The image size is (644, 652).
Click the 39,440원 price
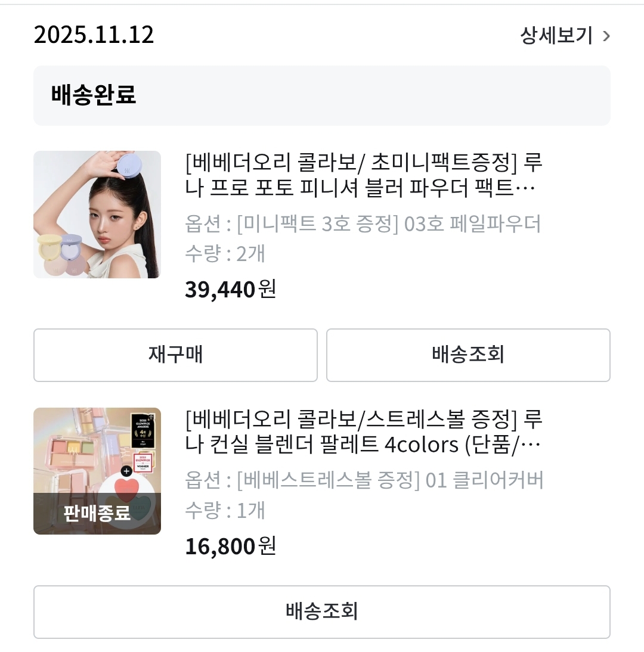pos(230,290)
